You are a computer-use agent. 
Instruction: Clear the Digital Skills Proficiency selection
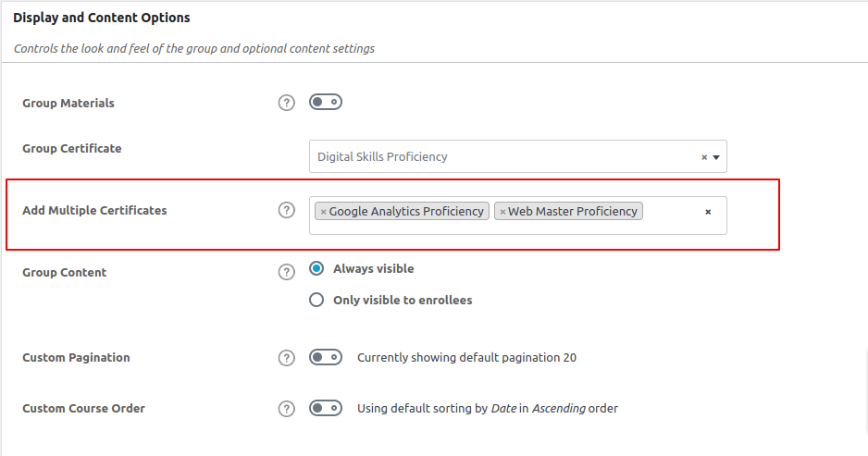pyautogui.click(x=704, y=157)
